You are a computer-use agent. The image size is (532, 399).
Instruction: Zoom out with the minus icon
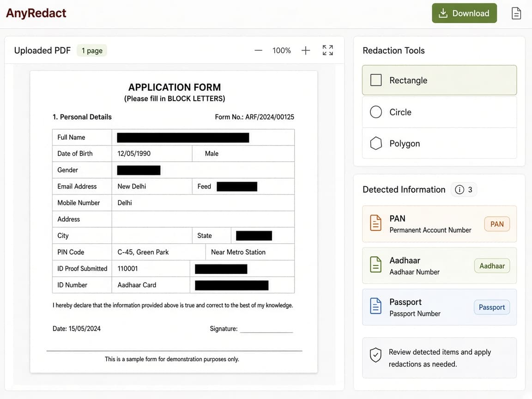(258, 50)
